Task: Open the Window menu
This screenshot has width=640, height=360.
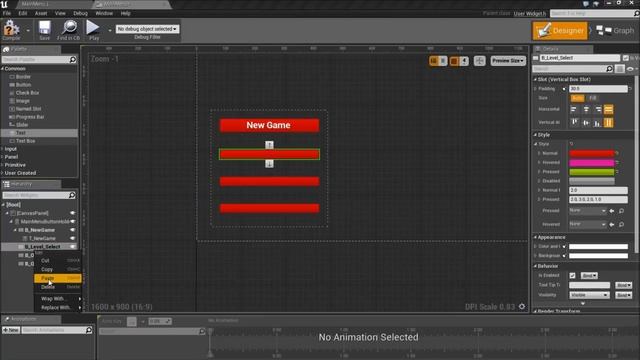Action: pos(104,13)
